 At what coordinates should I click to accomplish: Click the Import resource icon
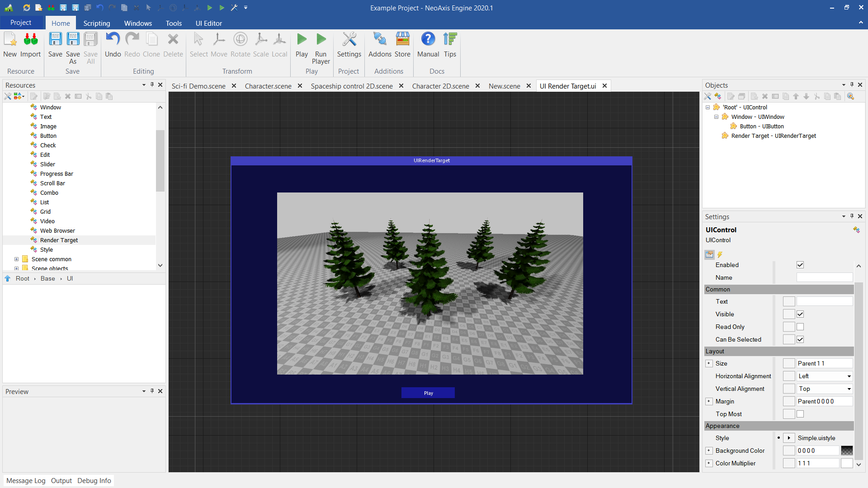[31, 40]
